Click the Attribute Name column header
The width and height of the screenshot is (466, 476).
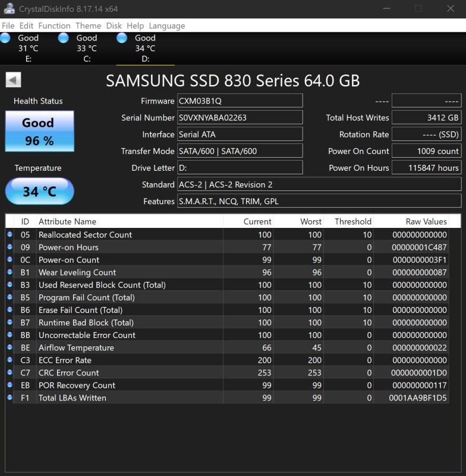point(130,221)
